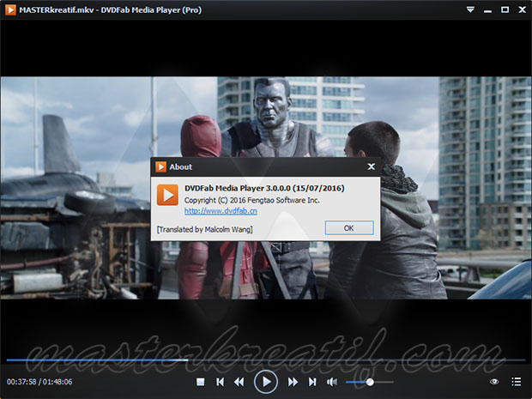Screen dimensions: 532x399
Task: Open the main menu dropdown triangle
Action: point(470,9)
